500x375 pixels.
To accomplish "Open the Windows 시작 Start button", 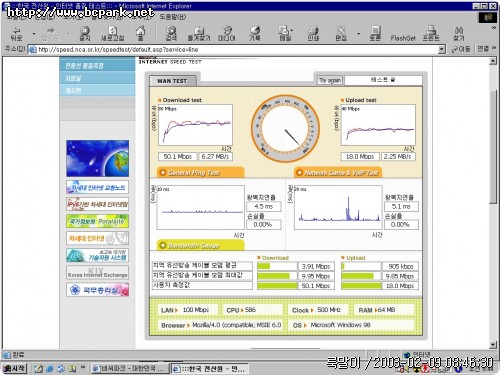I will tap(14, 368).
